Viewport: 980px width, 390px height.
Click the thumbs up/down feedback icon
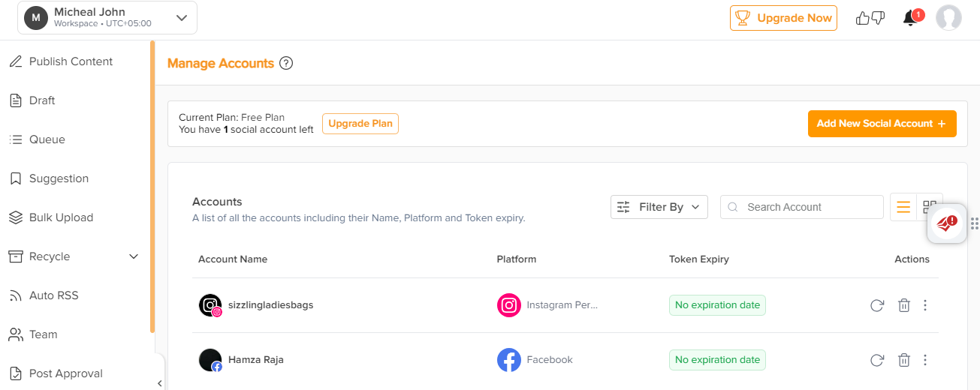870,18
